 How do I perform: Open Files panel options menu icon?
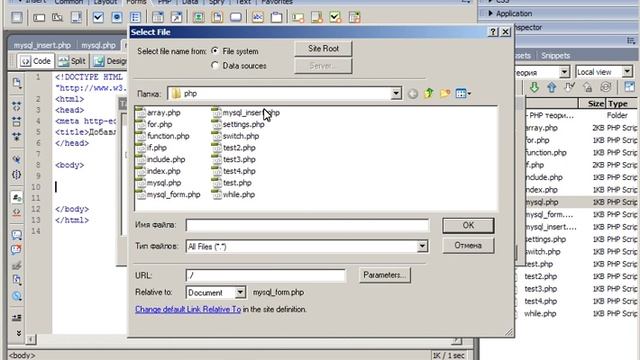pos(631,40)
